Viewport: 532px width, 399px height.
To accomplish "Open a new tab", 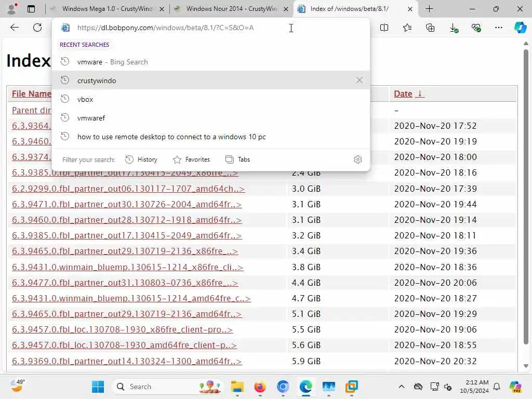I will pos(429,9).
